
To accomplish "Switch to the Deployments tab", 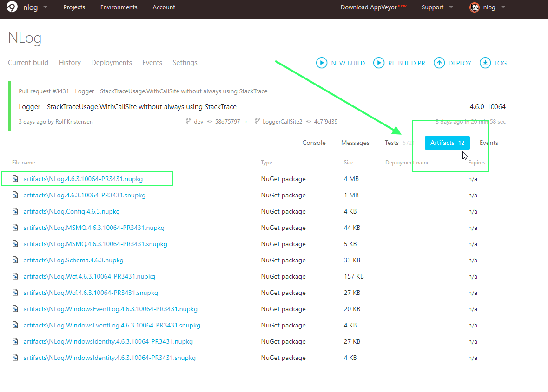I will click(x=112, y=63).
